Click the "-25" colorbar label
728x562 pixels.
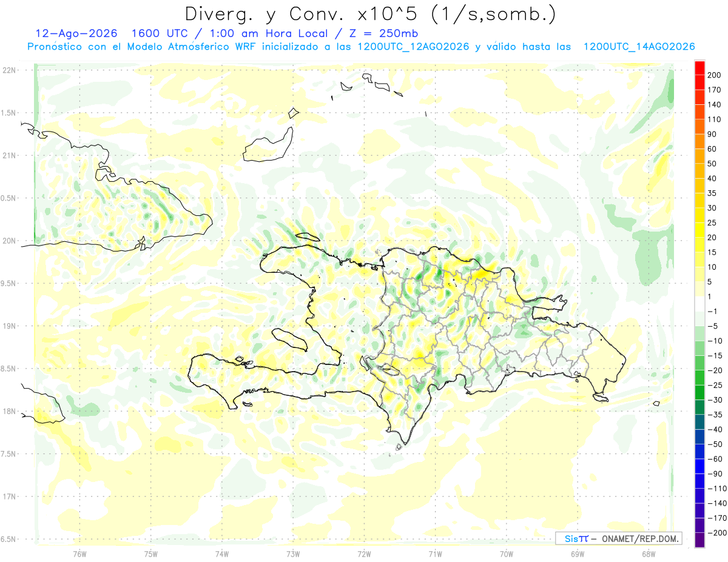coord(715,386)
